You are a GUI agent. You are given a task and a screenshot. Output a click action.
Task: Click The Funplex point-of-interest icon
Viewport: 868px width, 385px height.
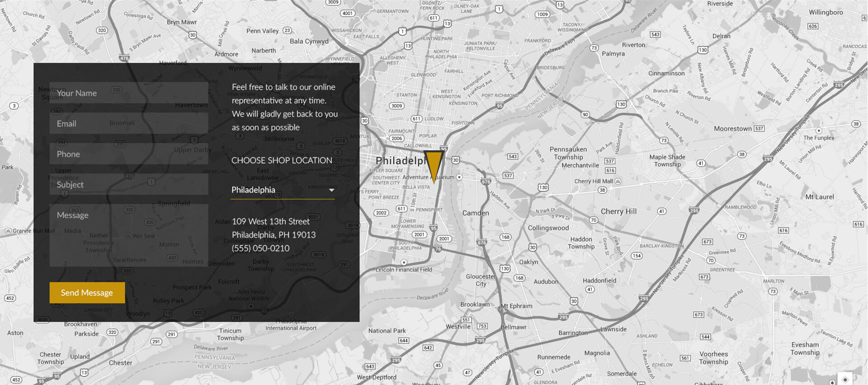point(818,131)
